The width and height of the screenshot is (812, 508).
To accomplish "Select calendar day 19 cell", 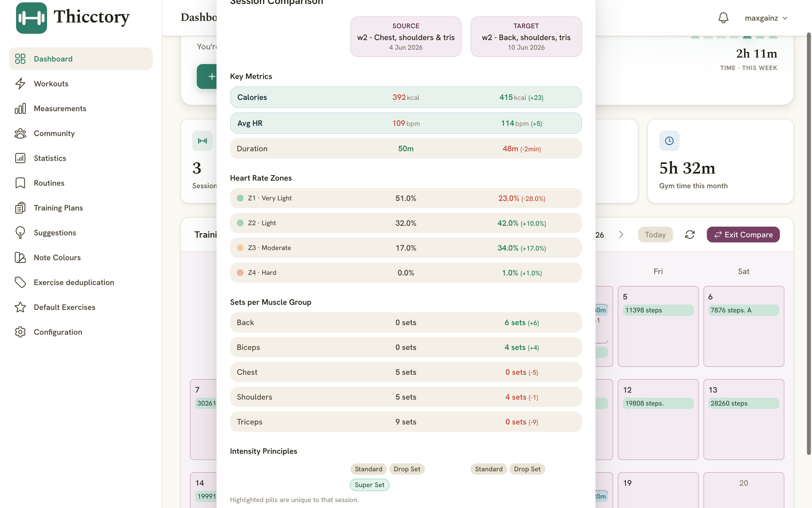I will click(658, 490).
